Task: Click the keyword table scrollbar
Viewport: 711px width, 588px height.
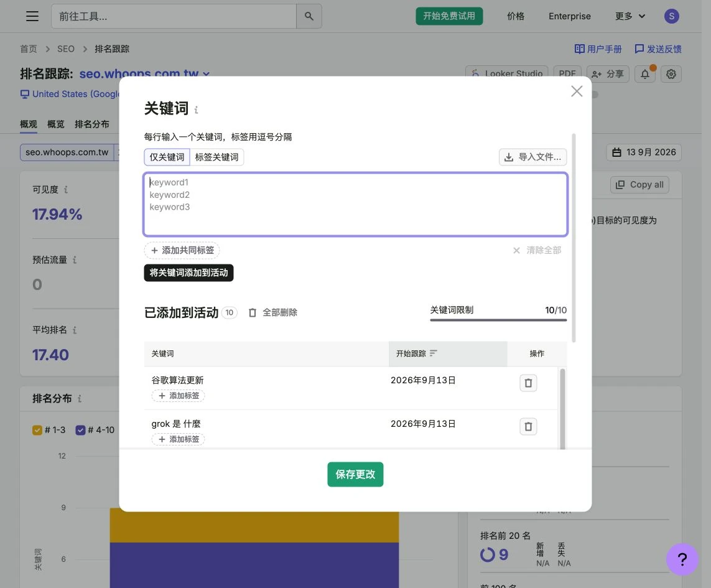Action: (x=563, y=408)
